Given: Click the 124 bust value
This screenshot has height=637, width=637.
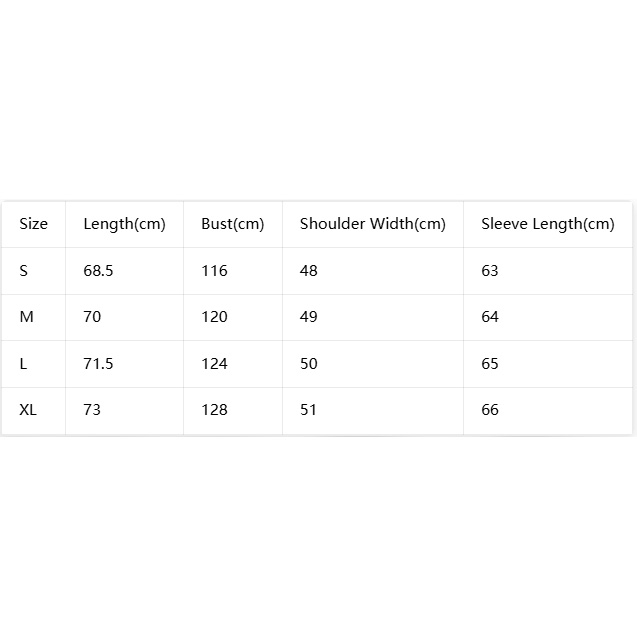Looking at the screenshot, I should pyautogui.click(x=214, y=364).
